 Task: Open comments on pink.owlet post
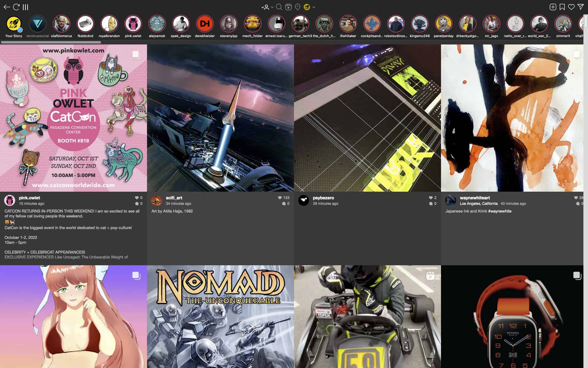coord(137,204)
